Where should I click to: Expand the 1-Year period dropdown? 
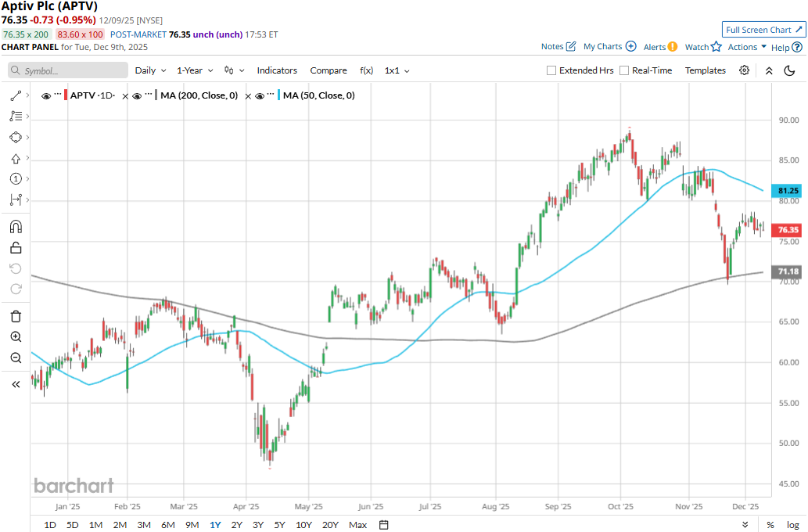(195, 70)
